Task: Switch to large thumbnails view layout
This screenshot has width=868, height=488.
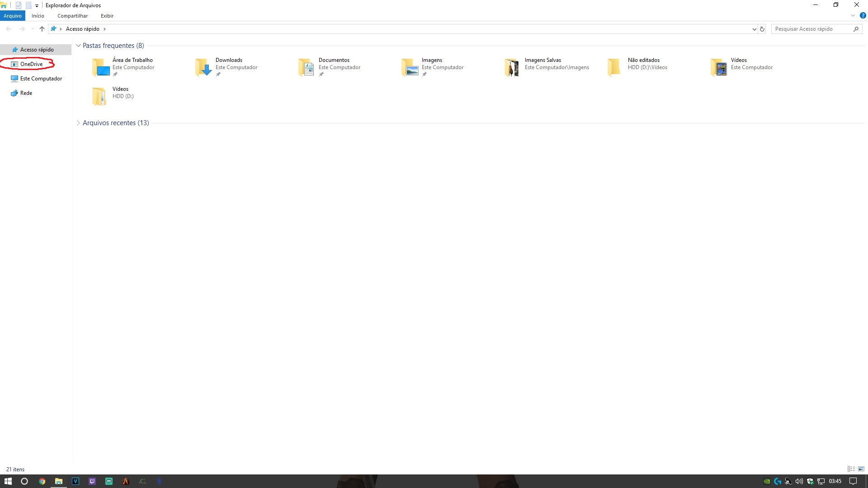Action: point(861,469)
